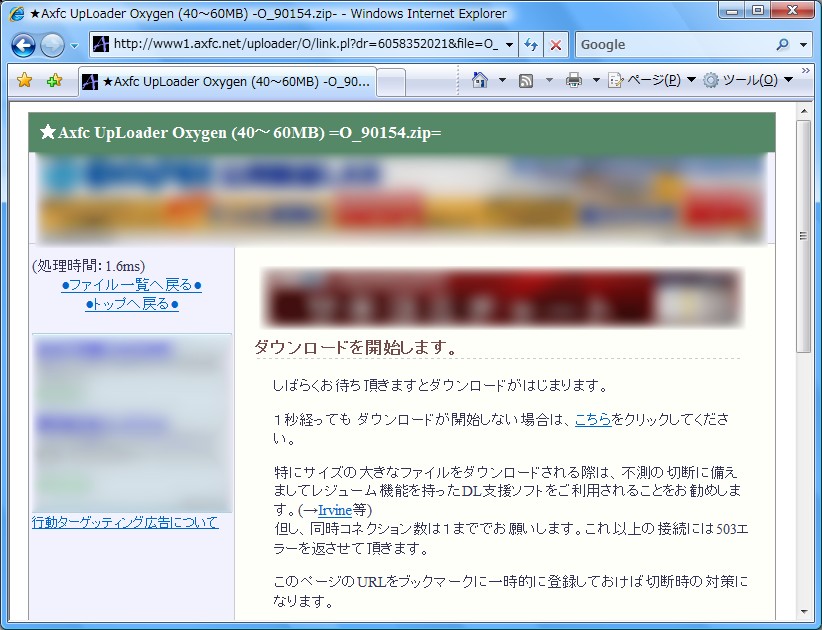Image resolution: width=822 pixels, height=630 pixels.
Task: Run search with the magnifier icon
Action: click(783, 45)
